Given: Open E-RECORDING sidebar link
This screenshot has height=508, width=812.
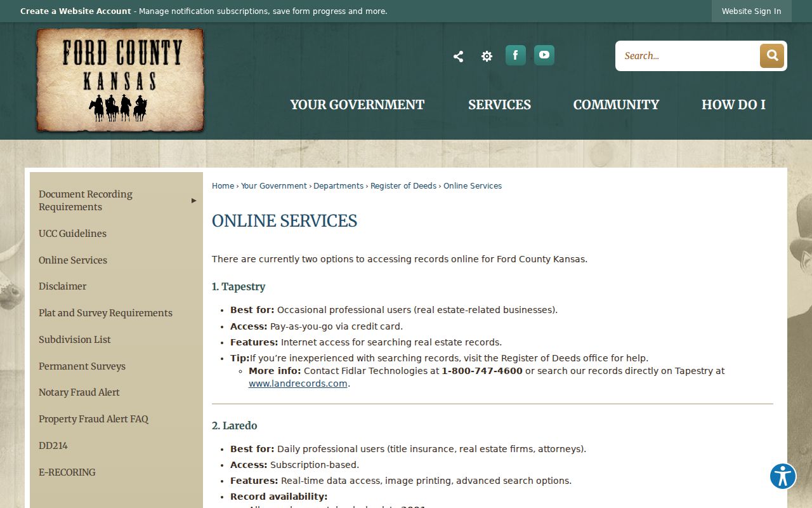Looking at the screenshot, I should (67, 472).
